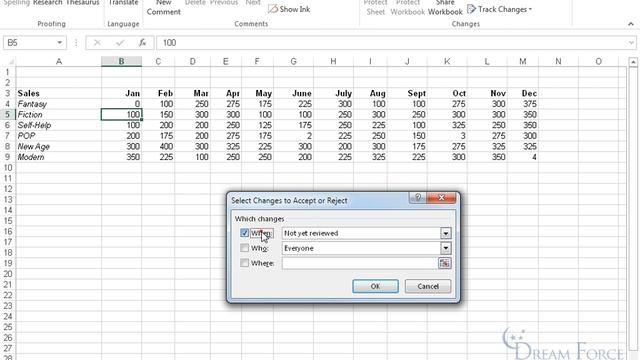
Task: Click the Where range input field
Action: point(360,263)
